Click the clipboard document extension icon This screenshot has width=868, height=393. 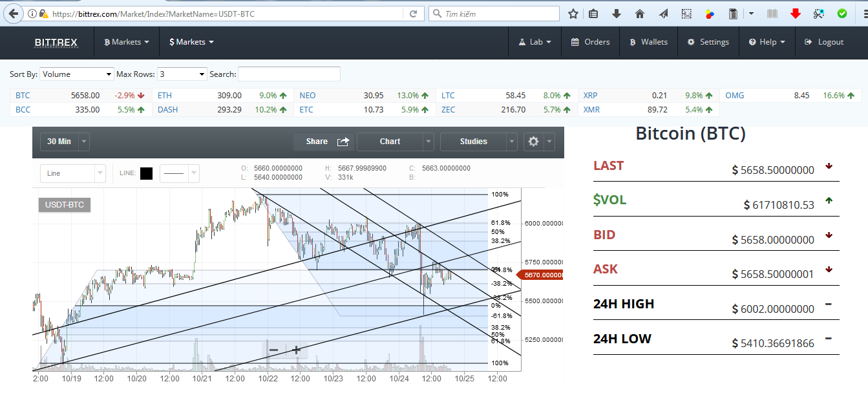pos(733,14)
